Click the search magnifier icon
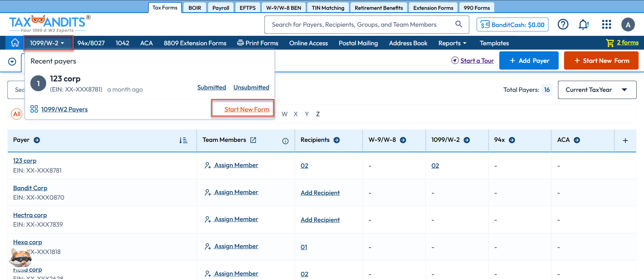This screenshot has height=279, width=644. coord(459,24)
